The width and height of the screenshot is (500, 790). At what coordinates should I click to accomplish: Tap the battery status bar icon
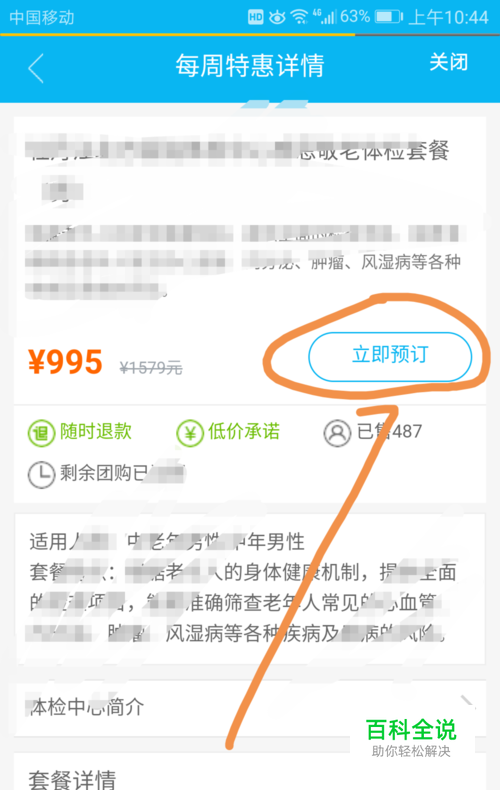click(x=389, y=17)
